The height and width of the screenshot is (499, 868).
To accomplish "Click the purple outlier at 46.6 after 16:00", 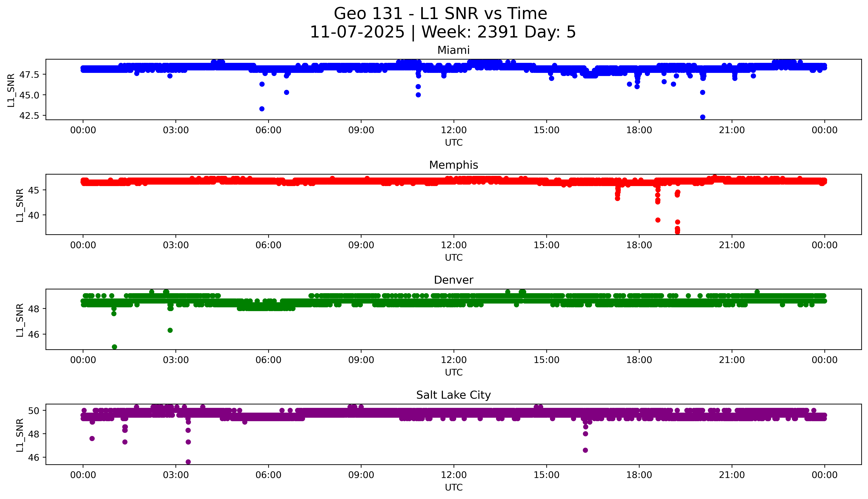I will [585, 450].
